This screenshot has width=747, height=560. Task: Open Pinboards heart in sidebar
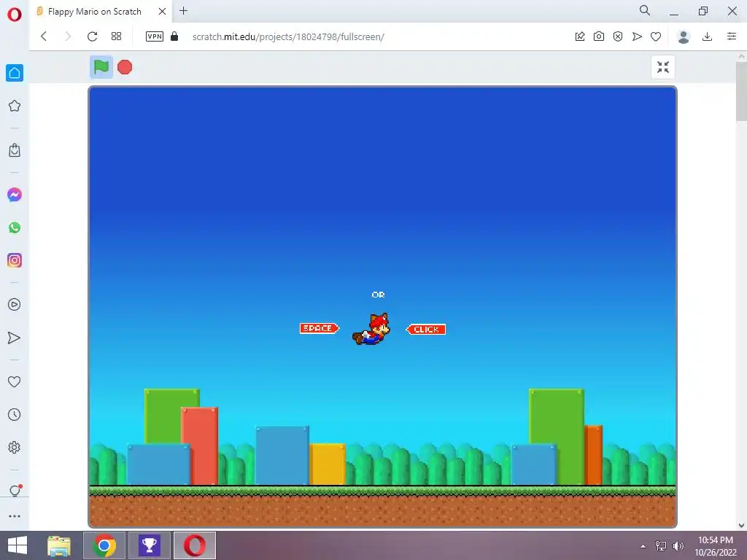[15, 381]
